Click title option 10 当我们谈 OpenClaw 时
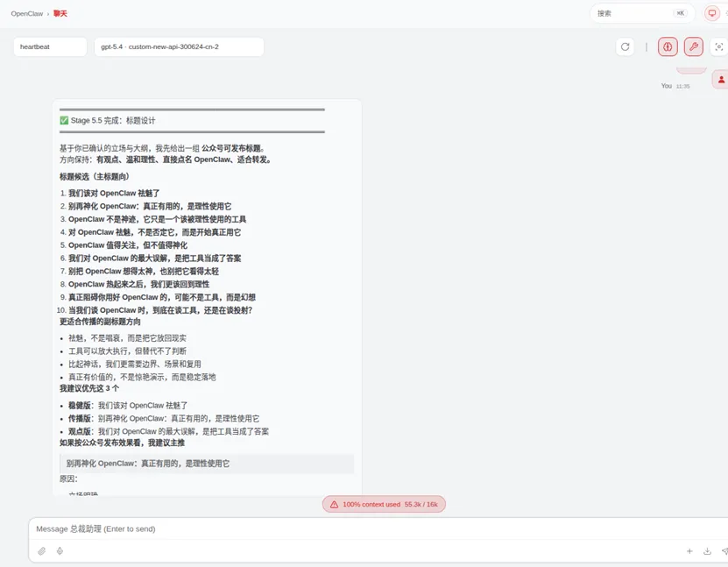The image size is (728, 567). tap(160, 310)
